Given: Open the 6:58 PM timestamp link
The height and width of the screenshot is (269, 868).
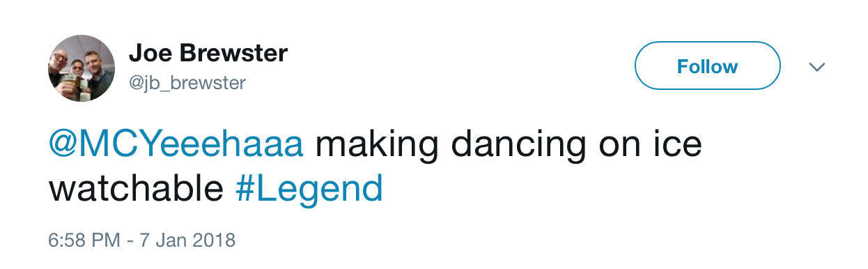Looking at the screenshot, I should coord(84,240).
